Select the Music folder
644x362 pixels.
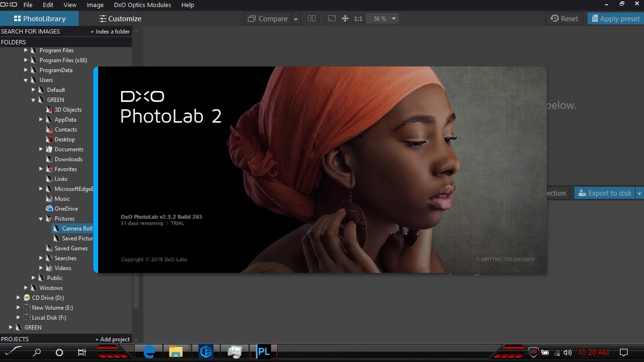tap(62, 199)
